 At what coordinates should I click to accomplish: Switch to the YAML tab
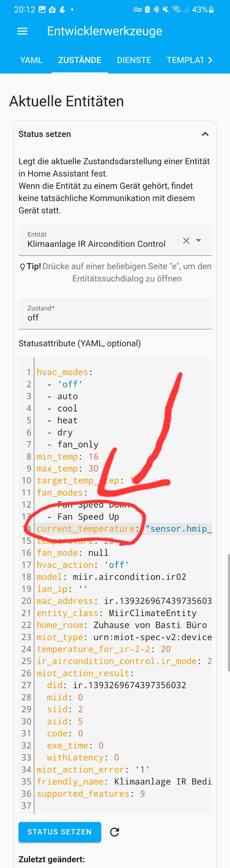(x=31, y=60)
